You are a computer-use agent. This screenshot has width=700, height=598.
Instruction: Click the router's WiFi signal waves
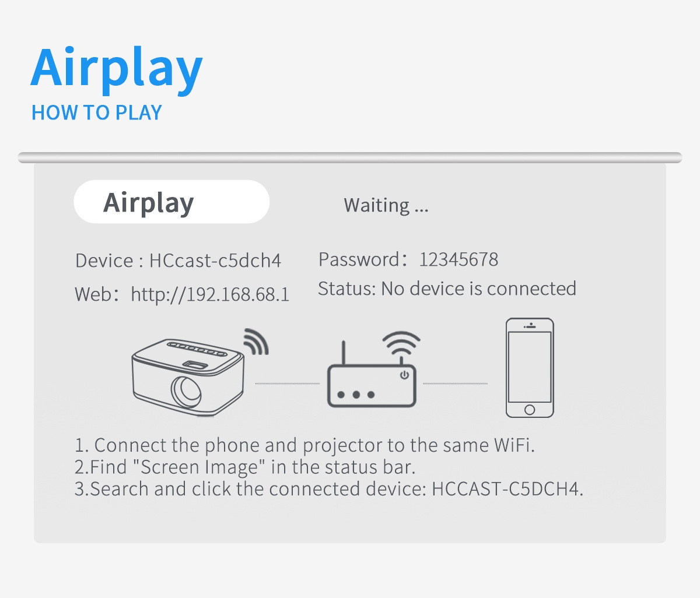(x=401, y=343)
